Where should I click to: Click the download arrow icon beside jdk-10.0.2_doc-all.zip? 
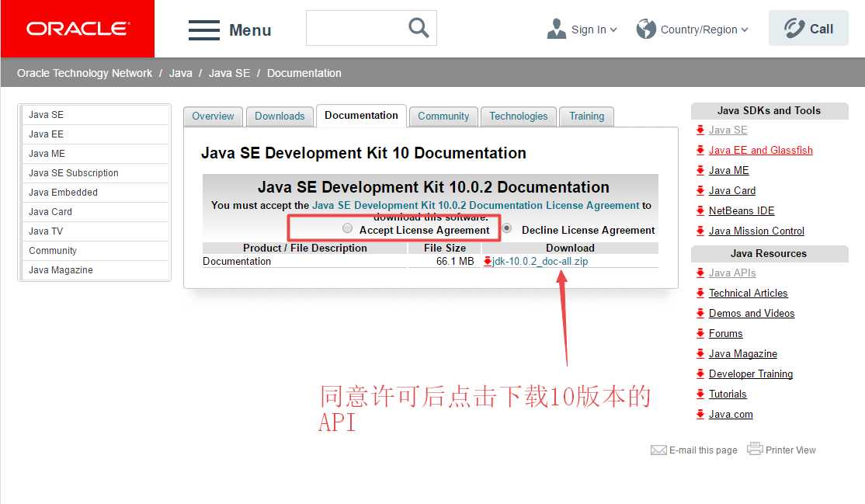click(x=487, y=261)
